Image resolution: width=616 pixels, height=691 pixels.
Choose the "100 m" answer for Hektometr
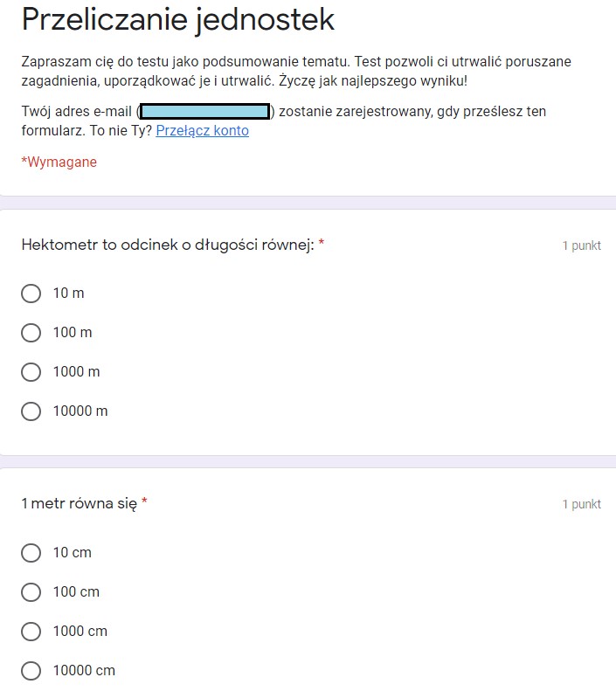tap(31, 332)
